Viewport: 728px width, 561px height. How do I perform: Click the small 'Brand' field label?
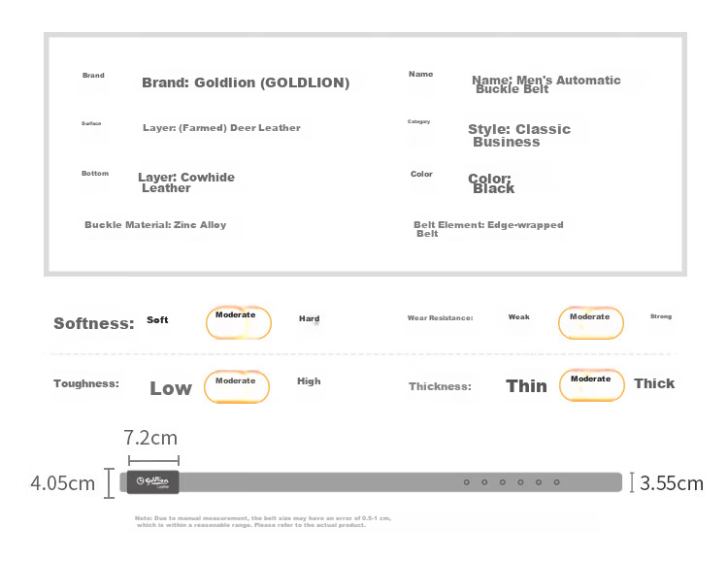[x=93, y=76]
